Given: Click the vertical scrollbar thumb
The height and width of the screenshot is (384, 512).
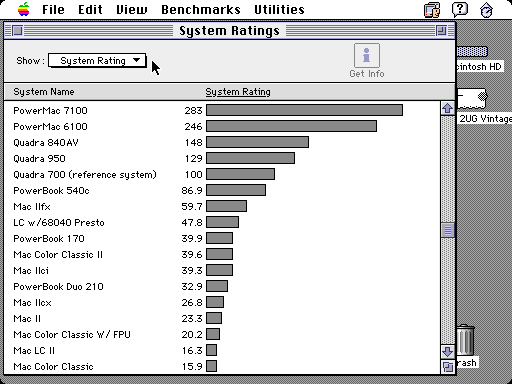Looking at the screenshot, I should (447, 230).
